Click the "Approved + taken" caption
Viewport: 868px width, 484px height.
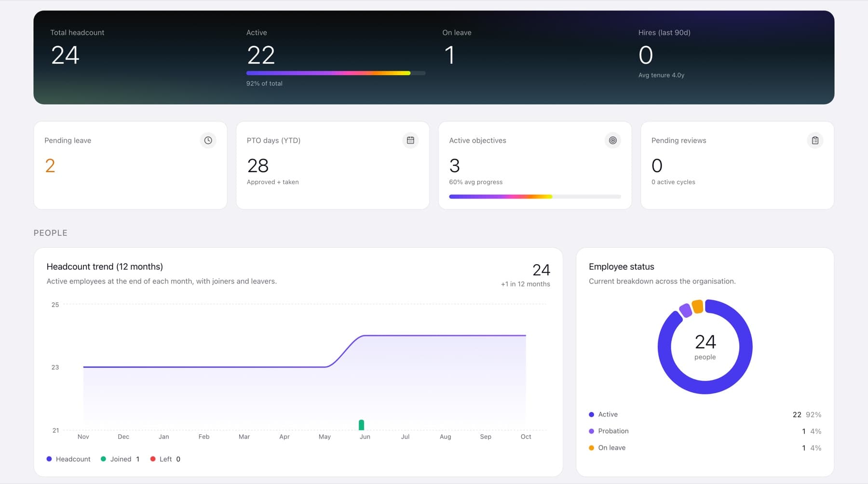(x=273, y=182)
